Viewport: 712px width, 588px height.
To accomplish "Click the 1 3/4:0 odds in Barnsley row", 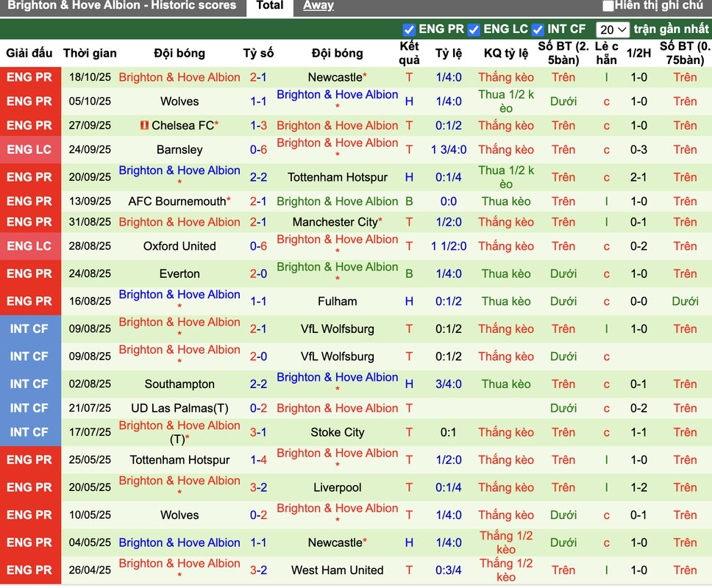I will [x=449, y=150].
